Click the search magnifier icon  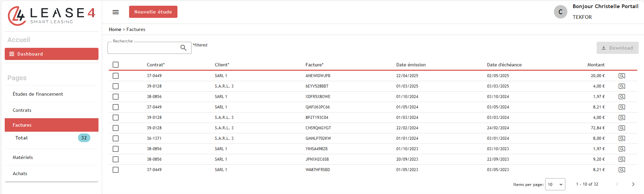tap(183, 48)
